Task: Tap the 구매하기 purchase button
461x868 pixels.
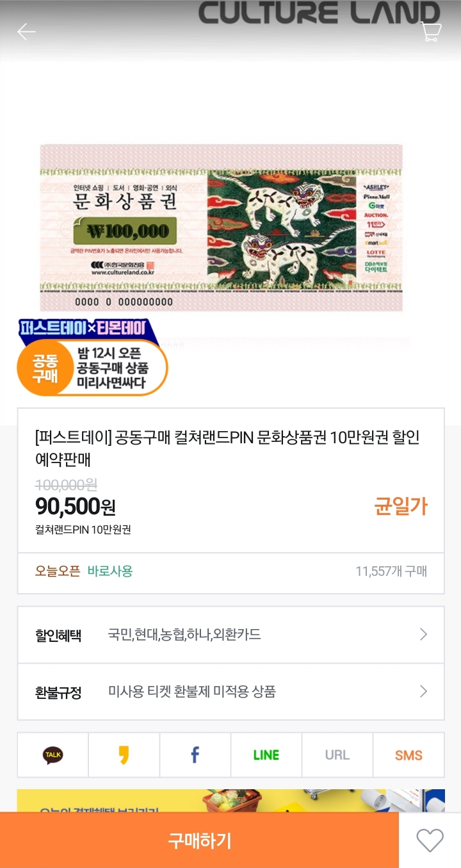Action: [199, 840]
